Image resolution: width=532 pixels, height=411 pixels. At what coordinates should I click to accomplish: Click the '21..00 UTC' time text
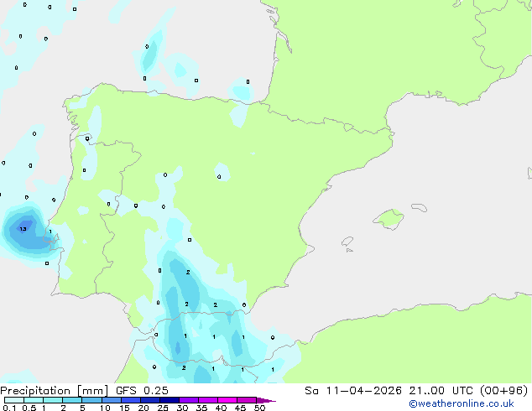(441, 391)
